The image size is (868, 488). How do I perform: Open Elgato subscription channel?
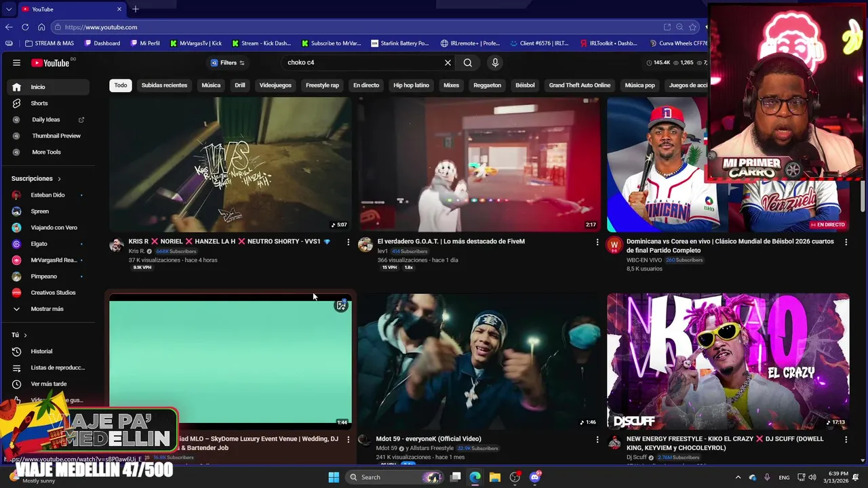click(48, 243)
